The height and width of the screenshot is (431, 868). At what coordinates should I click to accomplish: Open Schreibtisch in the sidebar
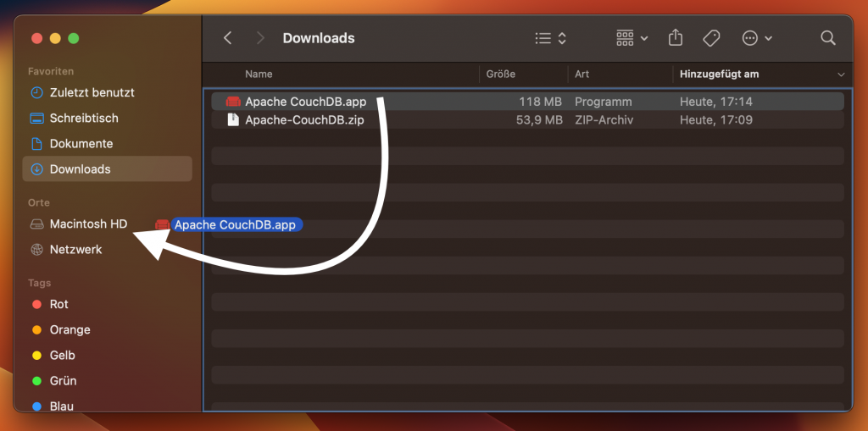(107, 118)
